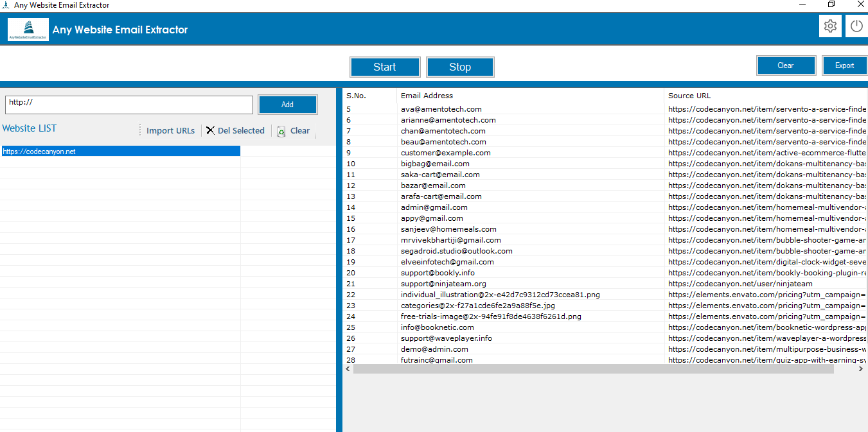Clear the results with top Clear button
The height and width of the screenshot is (432, 868).
pyautogui.click(x=785, y=65)
